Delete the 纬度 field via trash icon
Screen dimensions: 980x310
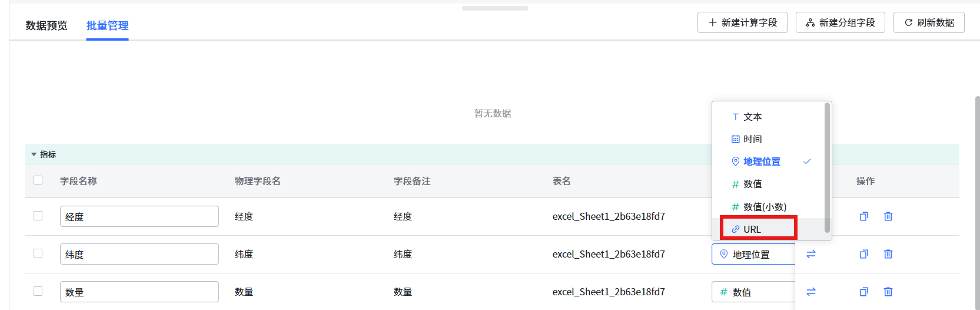tap(888, 254)
